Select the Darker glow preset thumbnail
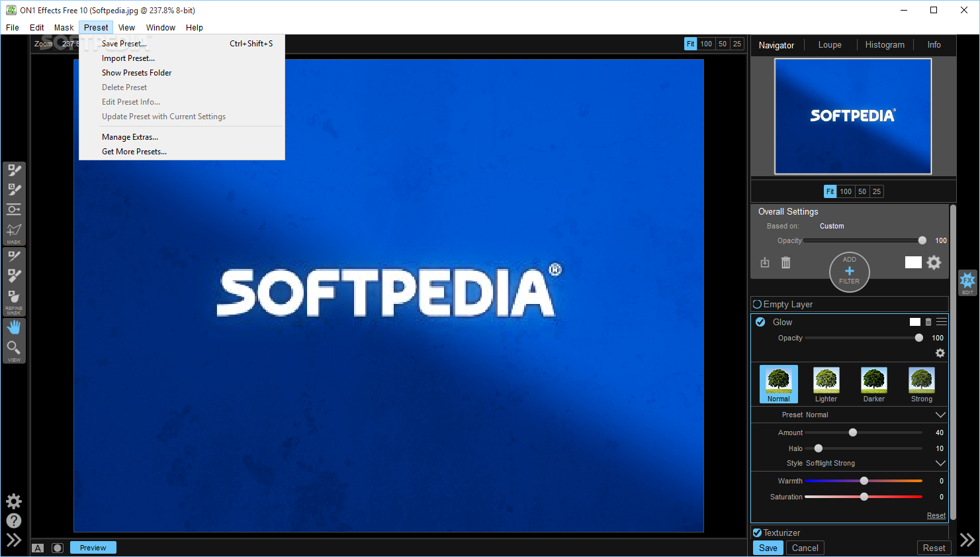Image resolution: width=980 pixels, height=557 pixels. click(x=874, y=384)
